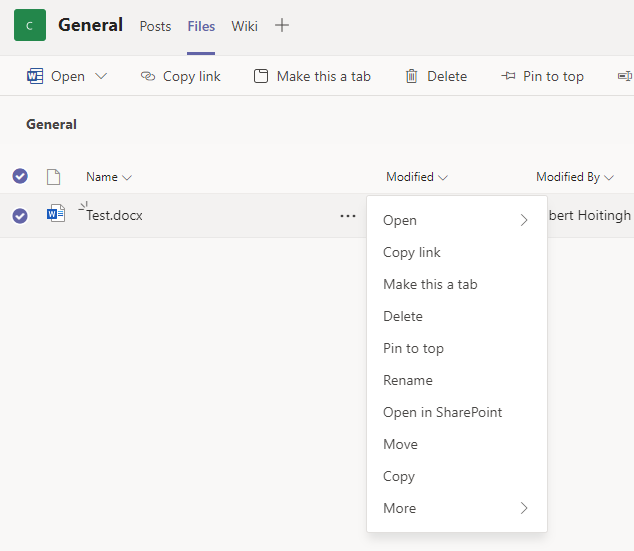
Task: Click the Copy link chain icon in toolbar
Action: pos(148,76)
